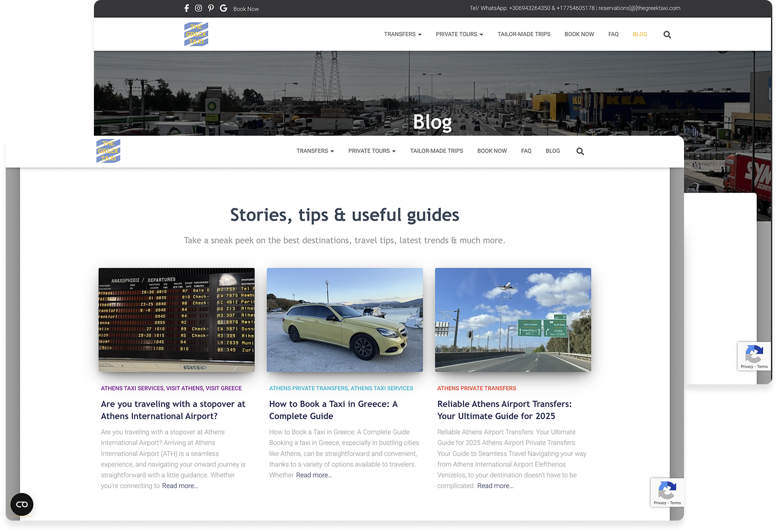778x532 pixels.
Task: Expand the Transfers dropdown in front navbar
Action: [x=315, y=151]
